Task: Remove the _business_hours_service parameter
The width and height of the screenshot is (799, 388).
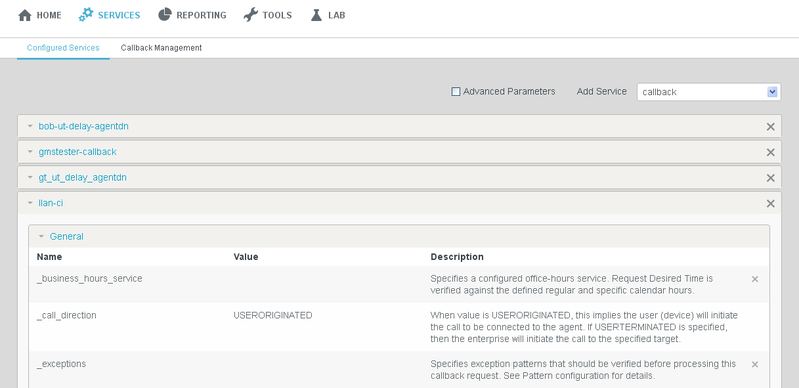Action: point(755,279)
